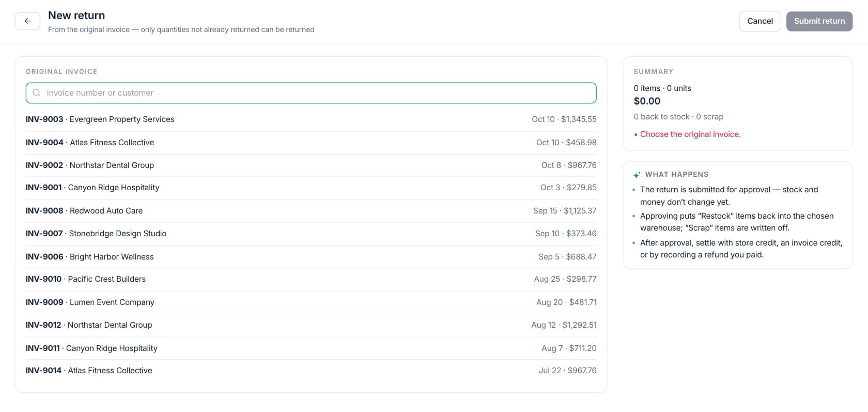
Task: Select INV-9007 Stonebridge Design Studio
Action: pos(311,234)
